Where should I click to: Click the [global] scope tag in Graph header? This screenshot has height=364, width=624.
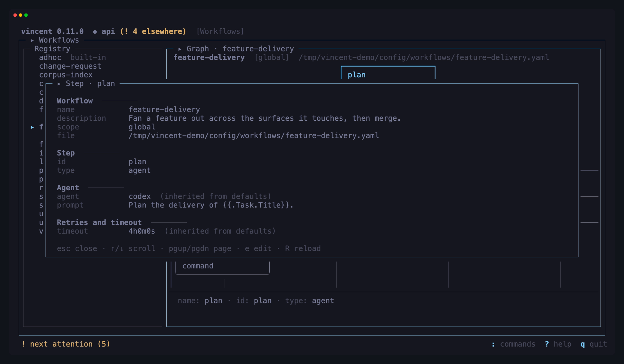(272, 57)
